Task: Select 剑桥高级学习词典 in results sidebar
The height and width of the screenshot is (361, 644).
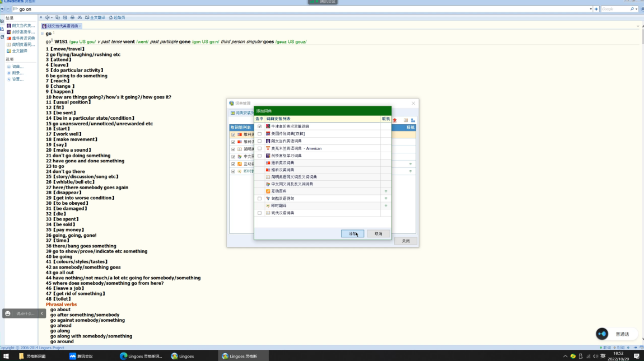Action: [x=23, y=32]
